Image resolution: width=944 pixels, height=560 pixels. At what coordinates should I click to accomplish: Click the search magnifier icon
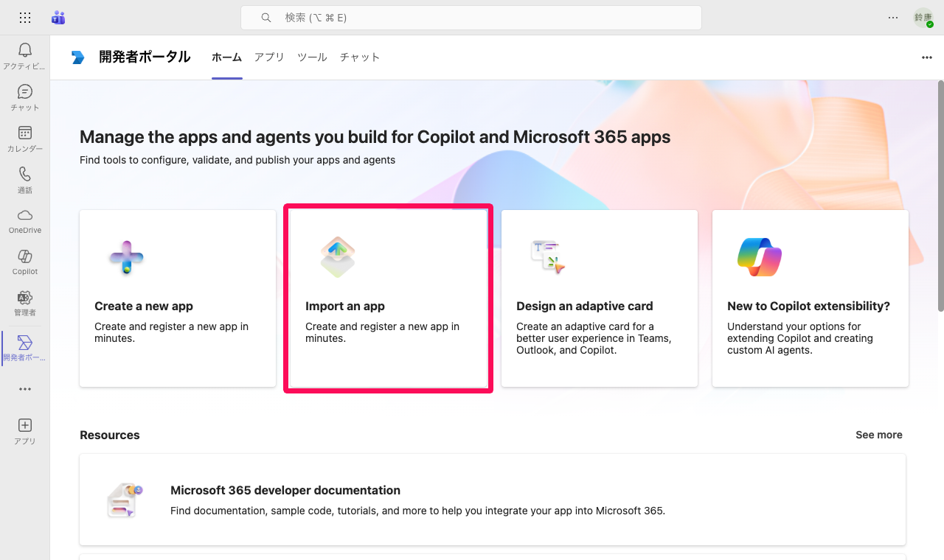(266, 18)
